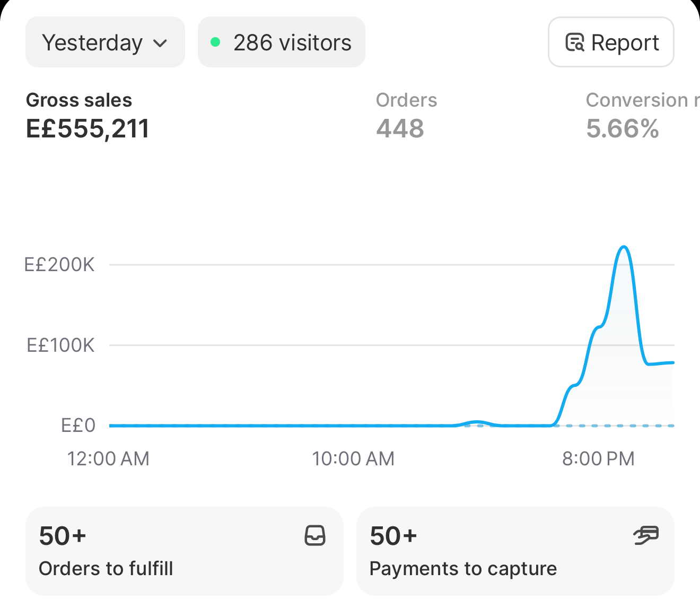
Task: Click the 12:00 AM axis label
Action: pyautogui.click(x=108, y=458)
